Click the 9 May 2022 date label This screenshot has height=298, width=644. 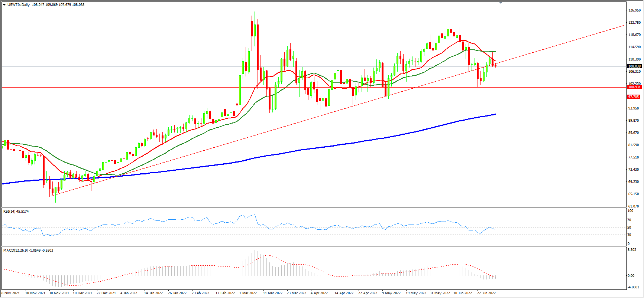click(391, 293)
